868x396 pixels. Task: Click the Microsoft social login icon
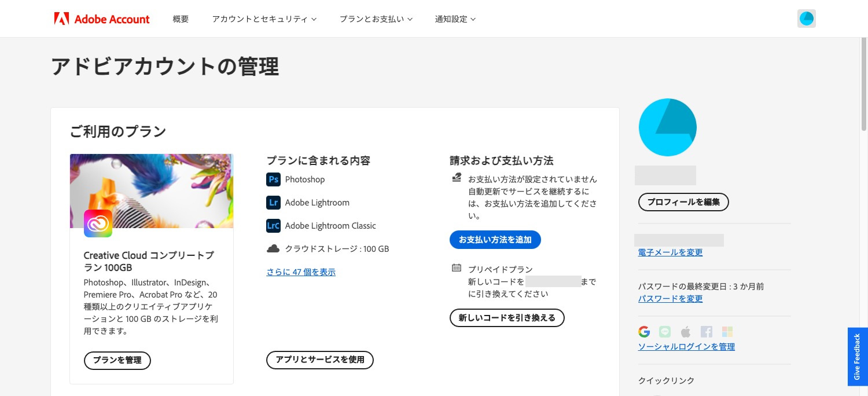[x=727, y=332]
